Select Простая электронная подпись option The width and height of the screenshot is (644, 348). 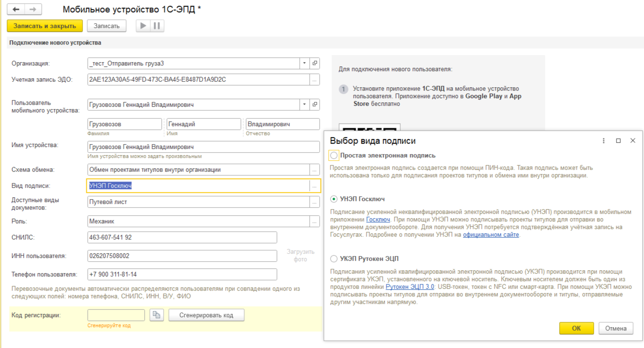point(334,156)
